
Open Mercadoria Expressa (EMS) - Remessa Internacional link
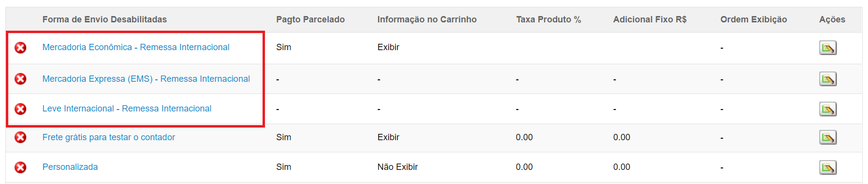[146, 79]
